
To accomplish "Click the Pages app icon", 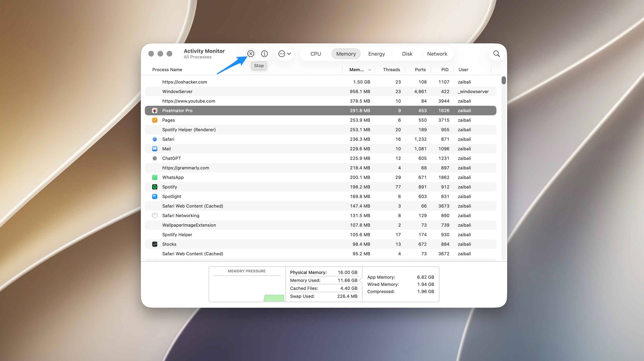I will 155,120.
